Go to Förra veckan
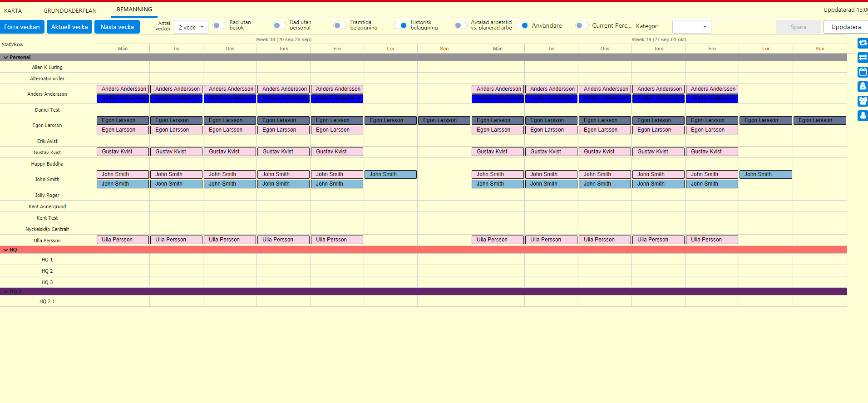Screen dimensions: 868x403 [22, 27]
